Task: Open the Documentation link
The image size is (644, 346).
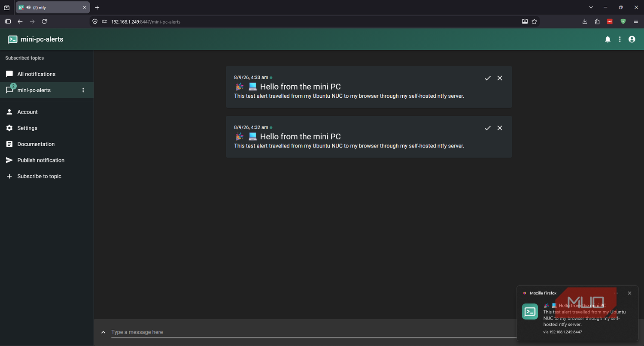Action: point(47,144)
